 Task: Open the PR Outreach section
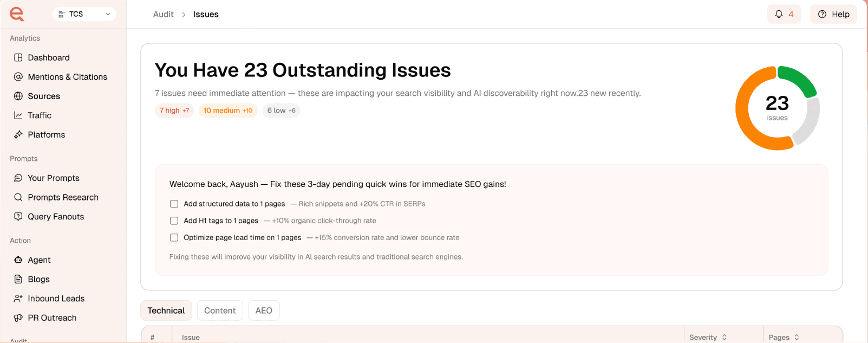(52, 318)
